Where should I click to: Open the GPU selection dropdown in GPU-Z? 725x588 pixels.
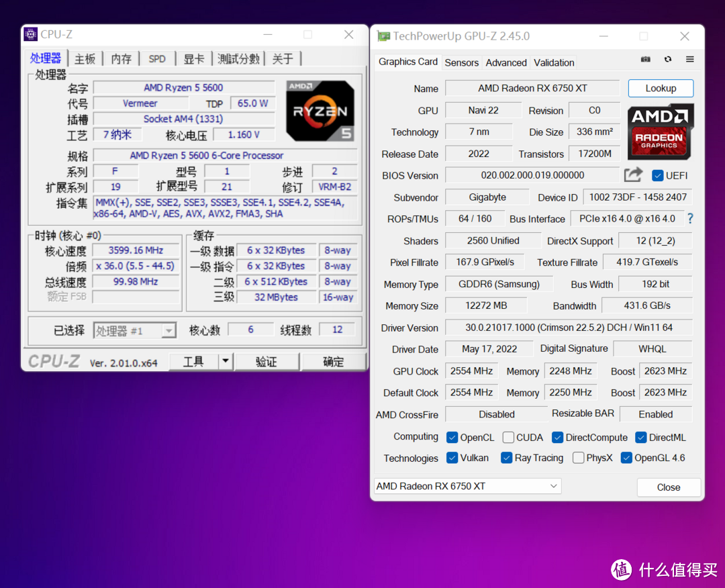click(x=467, y=486)
